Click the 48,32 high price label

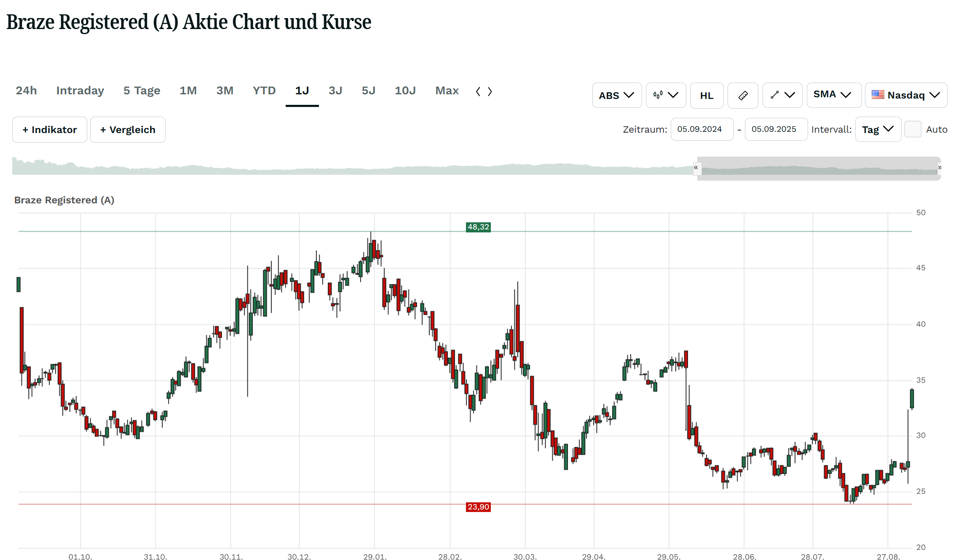click(478, 227)
